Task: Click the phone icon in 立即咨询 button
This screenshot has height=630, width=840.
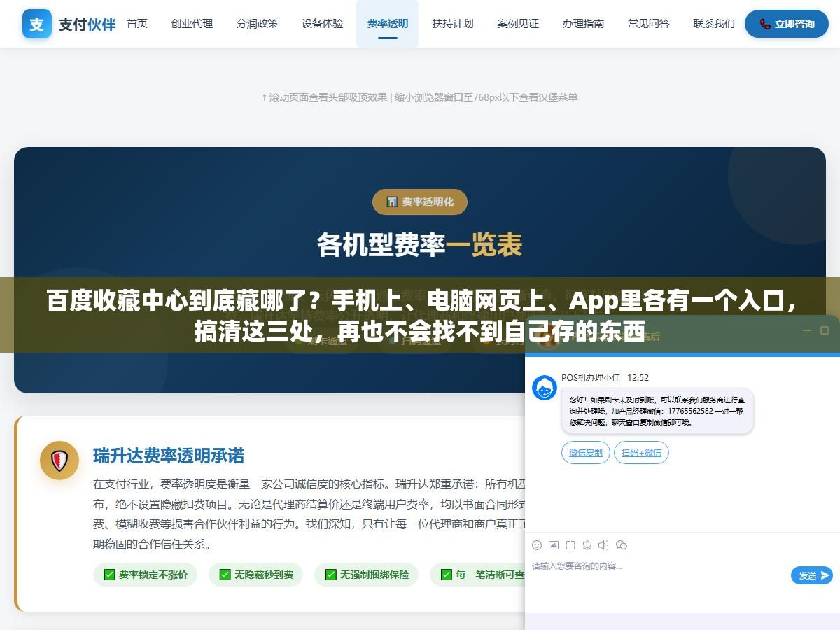Action: tap(765, 24)
